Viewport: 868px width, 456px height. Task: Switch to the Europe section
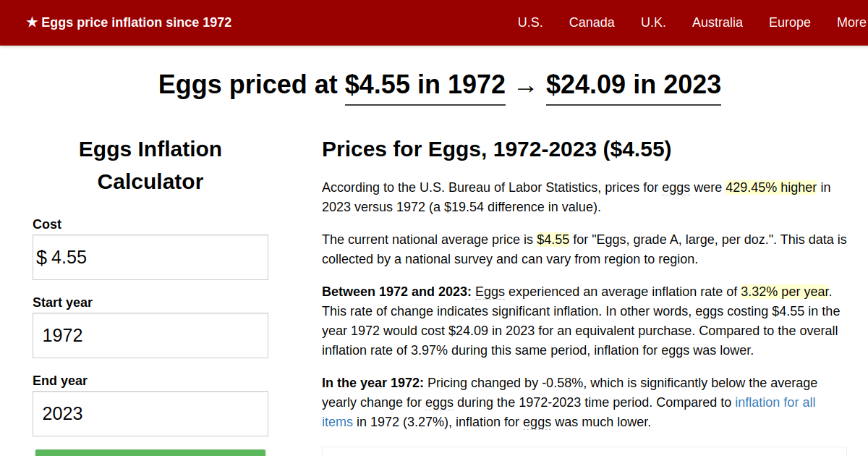(x=789, y=22)
